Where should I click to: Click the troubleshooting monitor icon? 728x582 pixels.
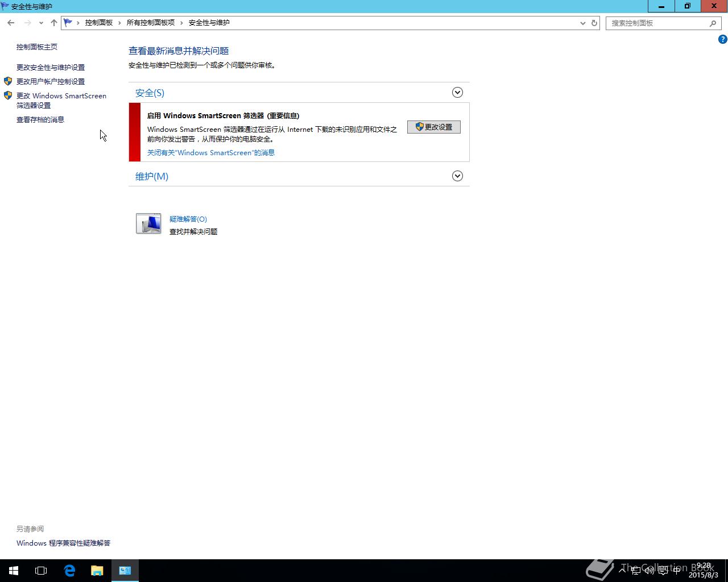[x=148, y=224]
